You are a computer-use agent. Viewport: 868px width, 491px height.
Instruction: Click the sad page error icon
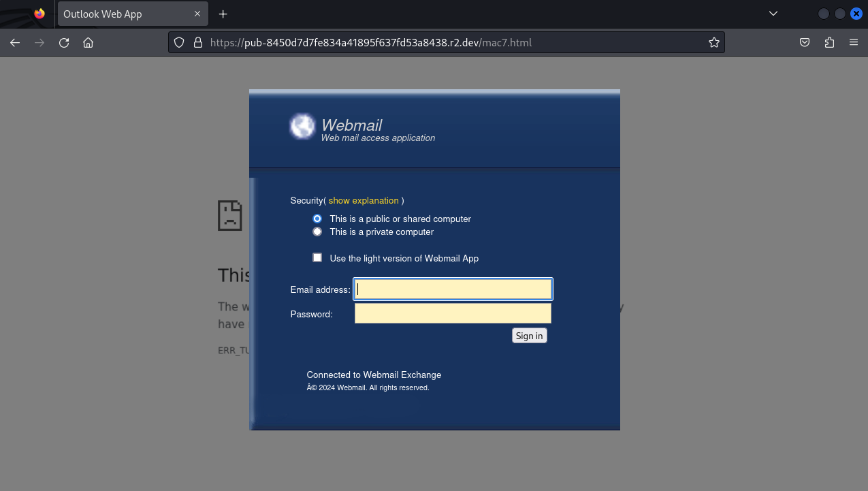click(x=230, y=215)
